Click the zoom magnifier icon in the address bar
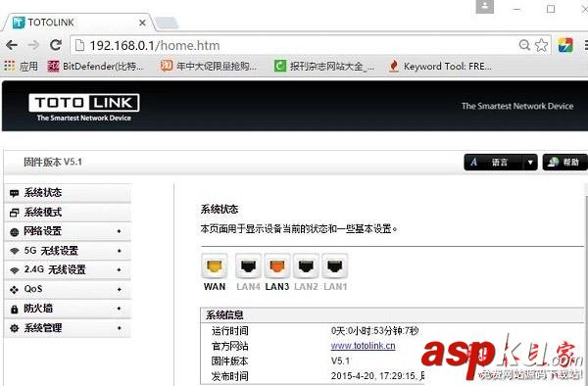Image resolution: width=588 pixels, height=386 pixels. click(x=524, y=45)
